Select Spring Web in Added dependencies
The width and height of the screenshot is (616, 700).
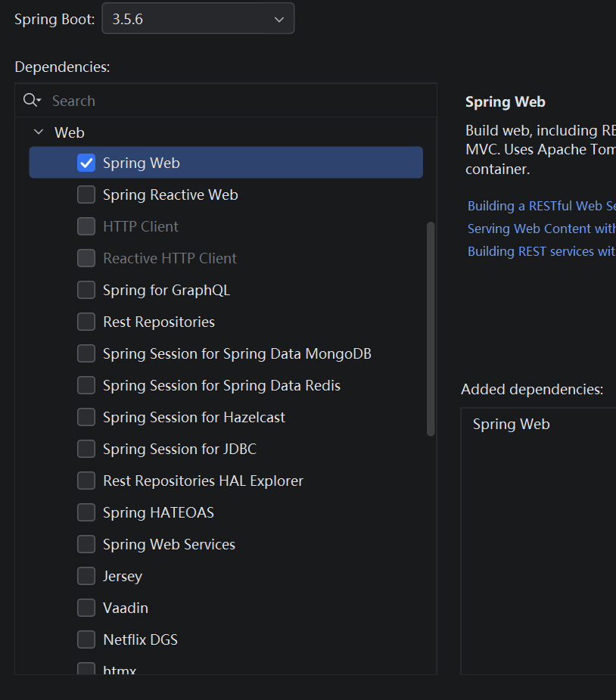pos(511,424)
